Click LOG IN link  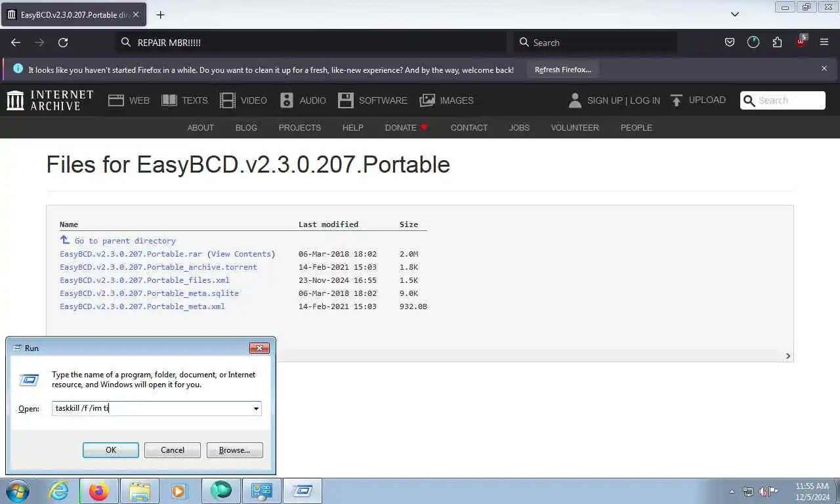click(645, 100)
